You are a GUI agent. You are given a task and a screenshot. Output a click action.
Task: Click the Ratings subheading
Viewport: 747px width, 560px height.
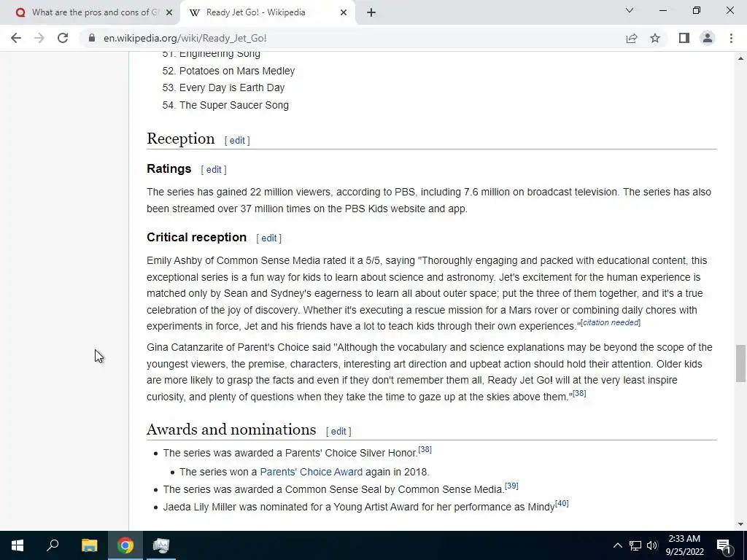pos(169,168)
